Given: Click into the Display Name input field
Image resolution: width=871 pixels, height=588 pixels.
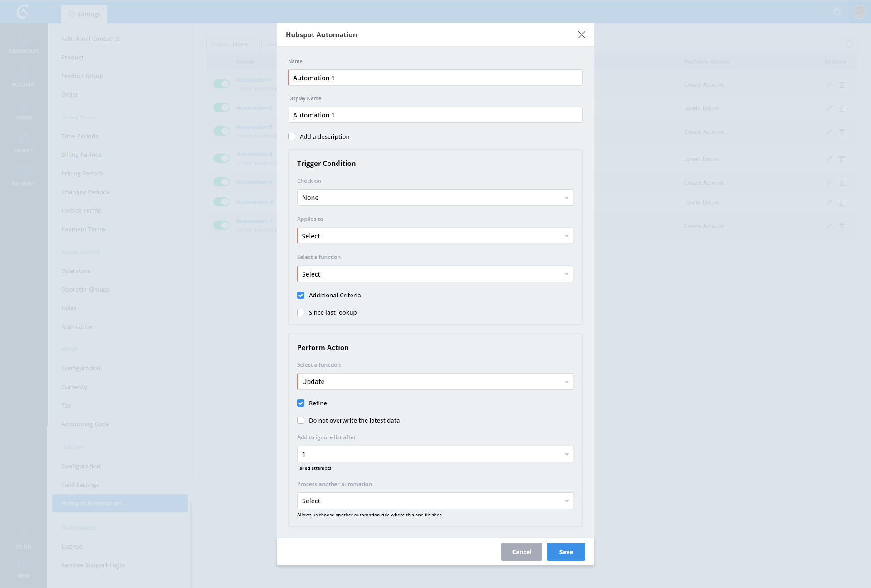Looking at the screenshot, I should [x=435, y=115].
